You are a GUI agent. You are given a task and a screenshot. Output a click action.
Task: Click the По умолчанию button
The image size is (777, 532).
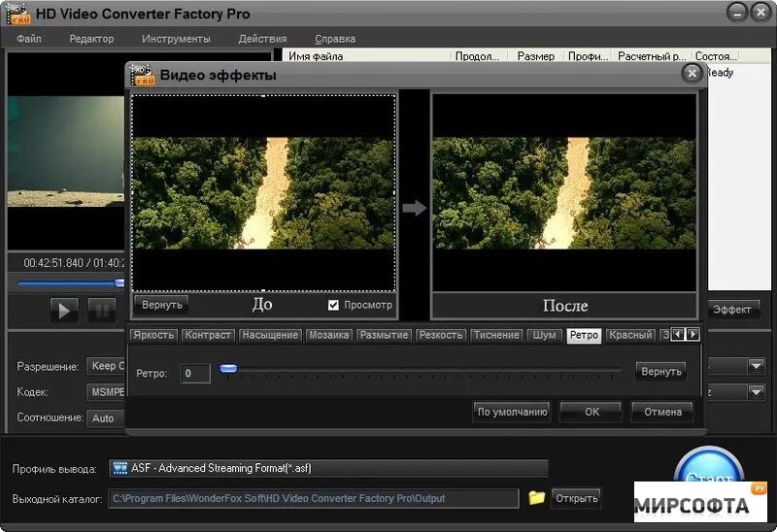tap(512, 412)
